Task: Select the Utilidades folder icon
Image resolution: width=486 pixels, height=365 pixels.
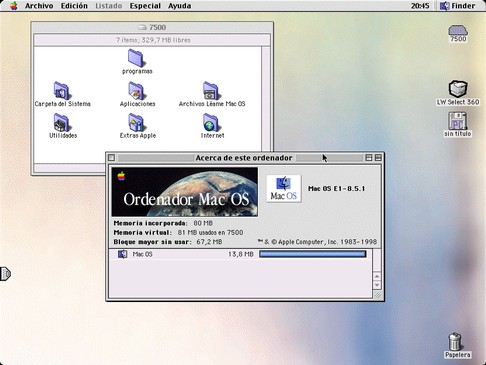Action: (x=62, y=122)
